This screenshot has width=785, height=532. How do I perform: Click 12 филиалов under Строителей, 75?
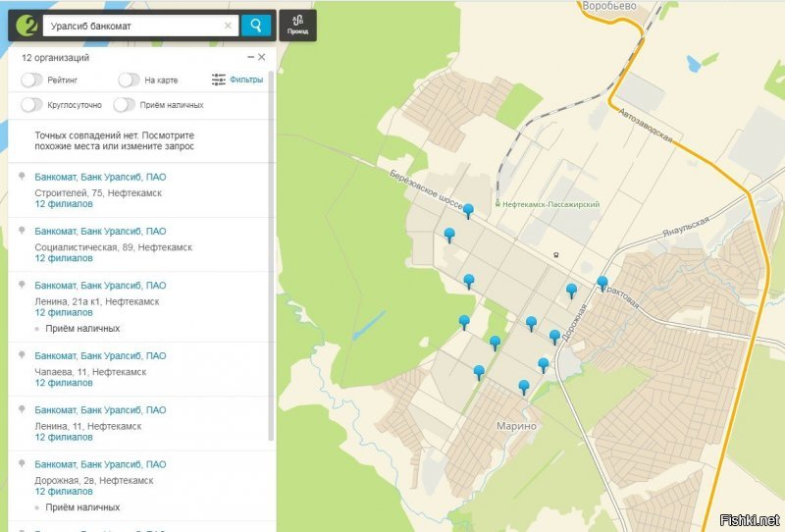64,204
